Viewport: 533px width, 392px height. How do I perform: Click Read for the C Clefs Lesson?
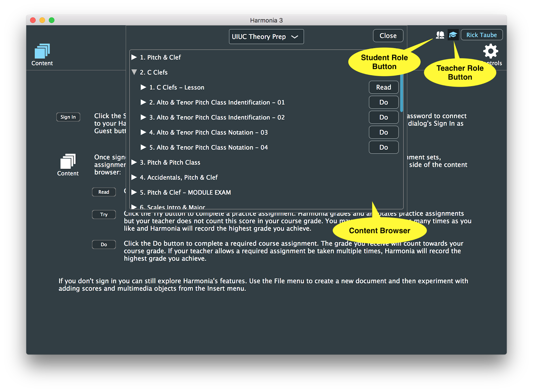tap(384, 87)
